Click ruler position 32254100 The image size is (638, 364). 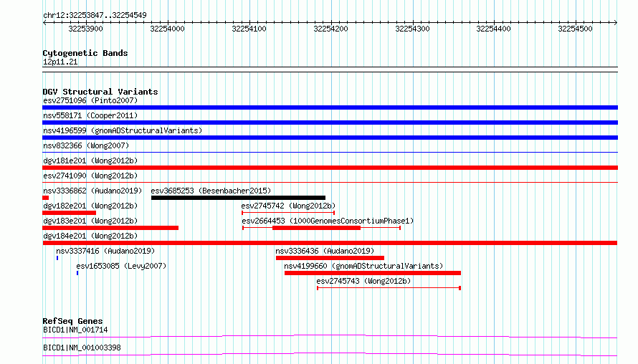tap(249, 29)
